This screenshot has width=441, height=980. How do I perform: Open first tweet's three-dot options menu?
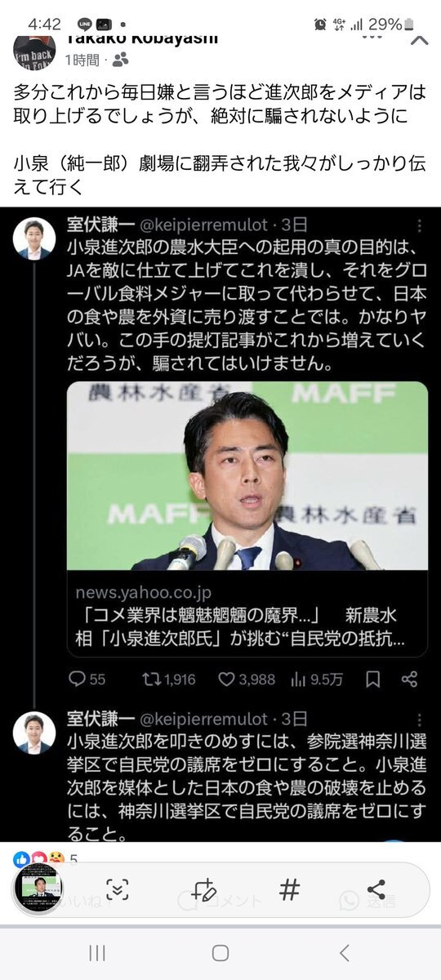(420, 225)
